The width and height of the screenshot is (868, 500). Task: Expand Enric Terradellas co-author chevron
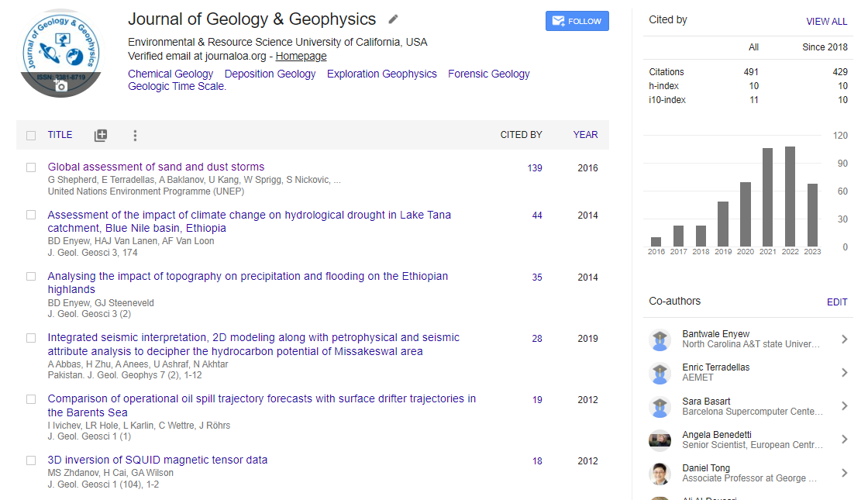(x=844, y=373)
